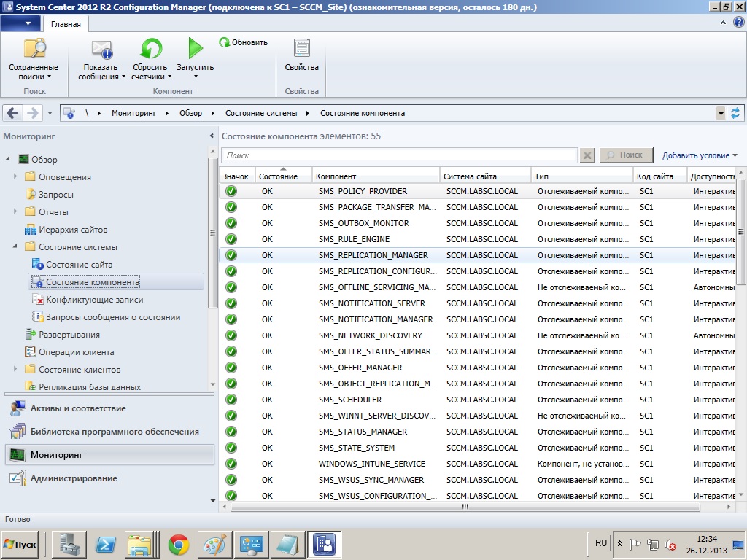The height and width of the screenshot is (560, 747).
Task: Open address bar history dropdown arrow
Action: 721,113
